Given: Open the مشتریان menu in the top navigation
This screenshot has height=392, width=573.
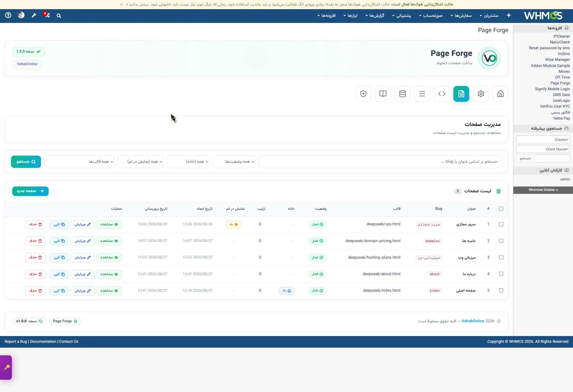Looking at the screenshot, I should point(489,16).
